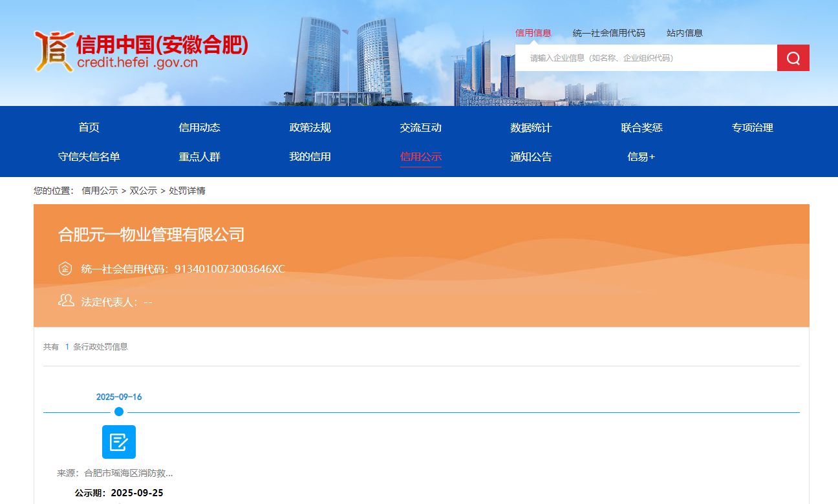Open the 联合奖惩 menu
Image resolution: width=838 pixels, height=504 pixels.
pos(642,127)
